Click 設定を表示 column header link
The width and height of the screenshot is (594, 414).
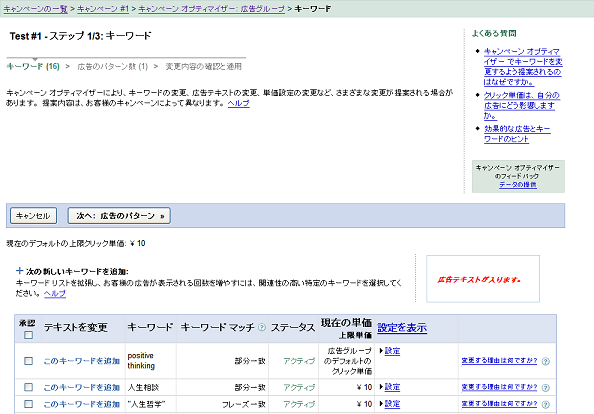pos(402,328)
